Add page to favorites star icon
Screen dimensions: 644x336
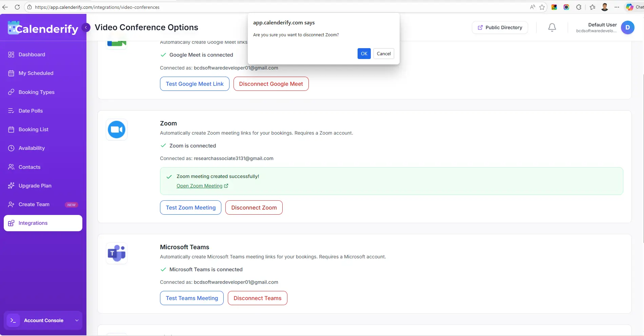pyautogui.click(x=542, y=7)
